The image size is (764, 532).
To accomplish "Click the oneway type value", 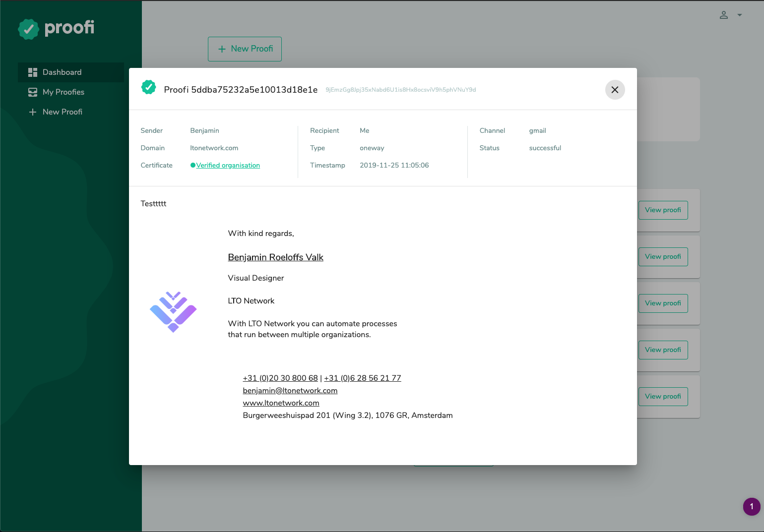I will [372, 148].
